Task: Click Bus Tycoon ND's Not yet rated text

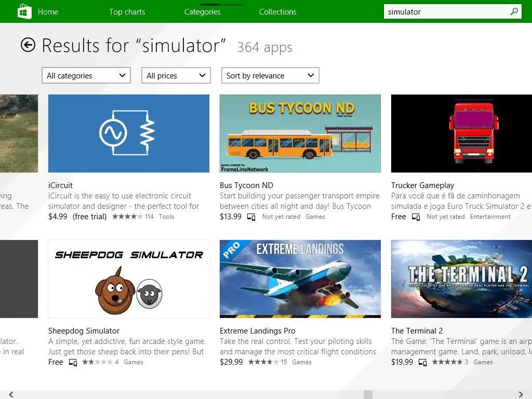Action: [281, 217]
